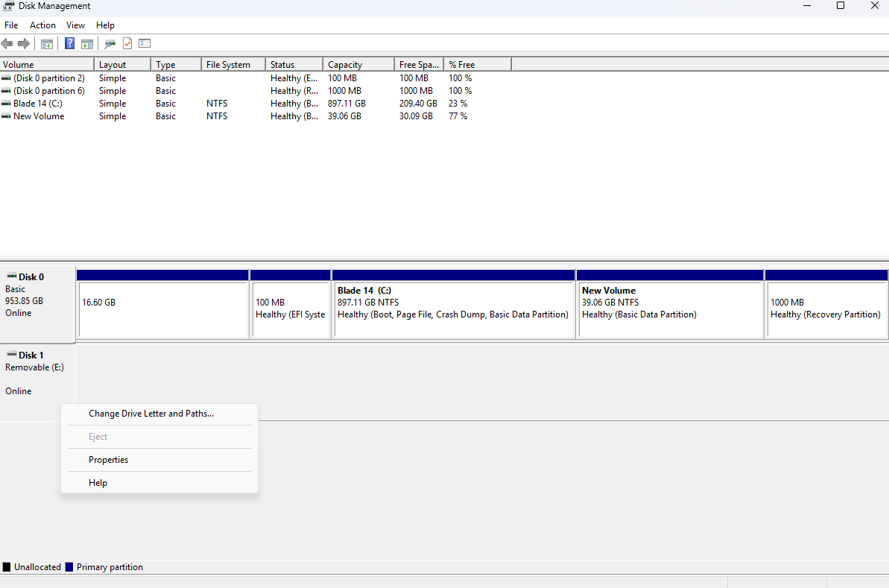The image size is (889, 588).
Task: Click the magnifier toolbar icon
Action: click(x=110, y=42)
